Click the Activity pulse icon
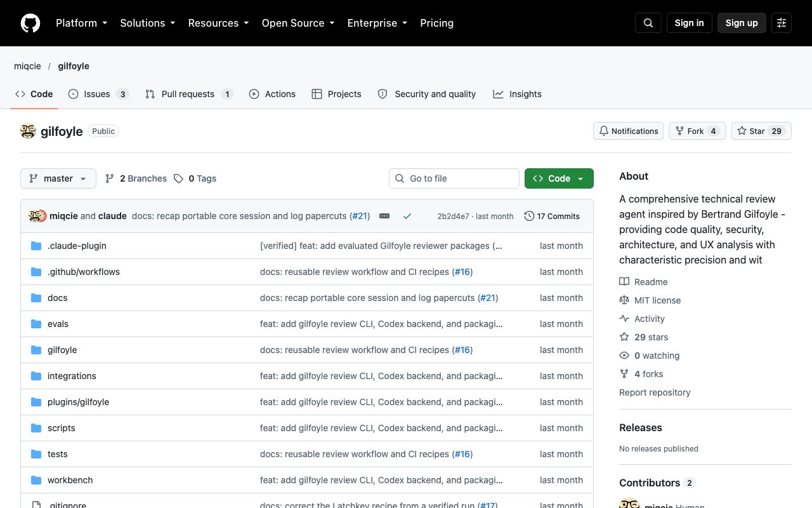 (x=624, y=319)
